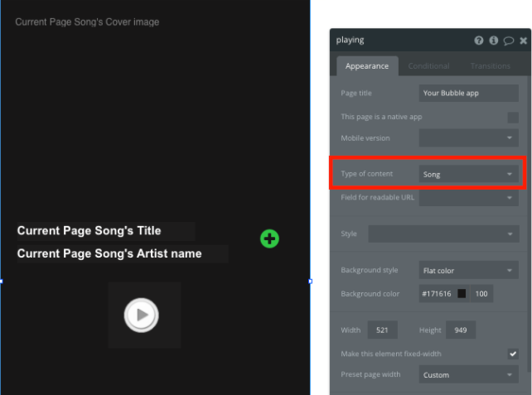Click the 'Background color' label
The height and width of the screenshot is (395, 532).
(x=370, y=294)
